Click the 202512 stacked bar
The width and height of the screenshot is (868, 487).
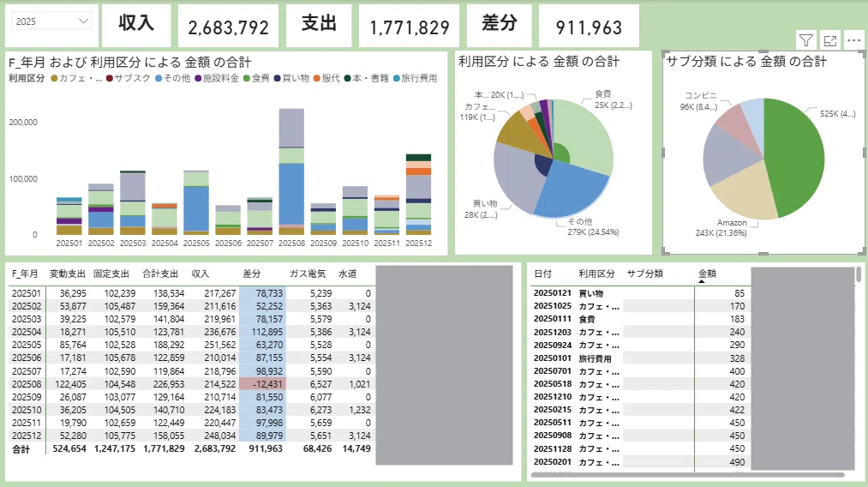click(418, 195)
